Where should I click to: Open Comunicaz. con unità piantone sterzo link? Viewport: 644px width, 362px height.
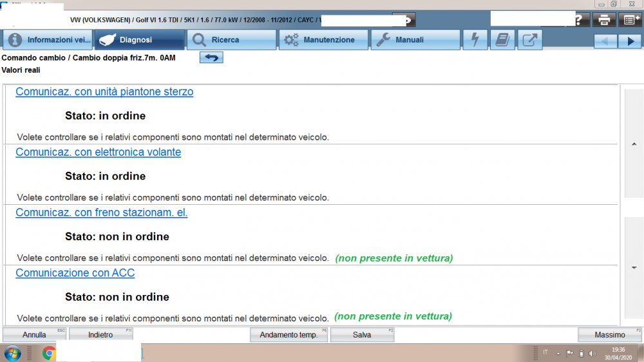point(104,92)
